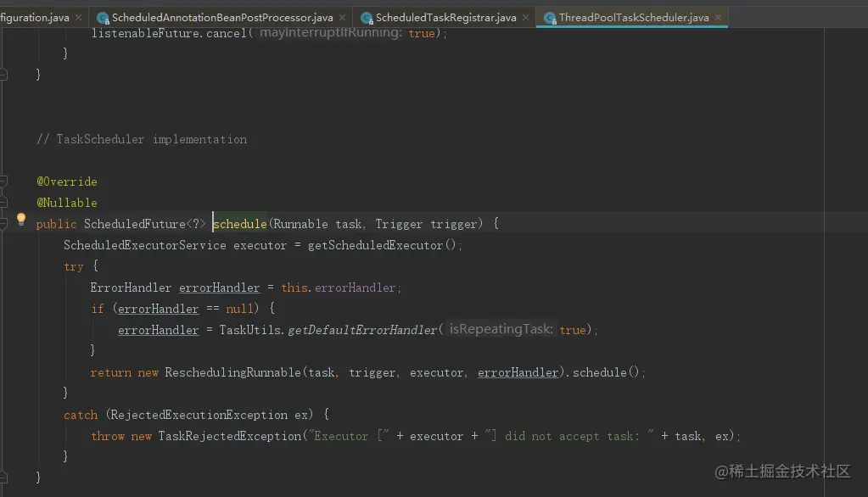
Task: Click the @Nullable annotation
Action: (67, 203)
